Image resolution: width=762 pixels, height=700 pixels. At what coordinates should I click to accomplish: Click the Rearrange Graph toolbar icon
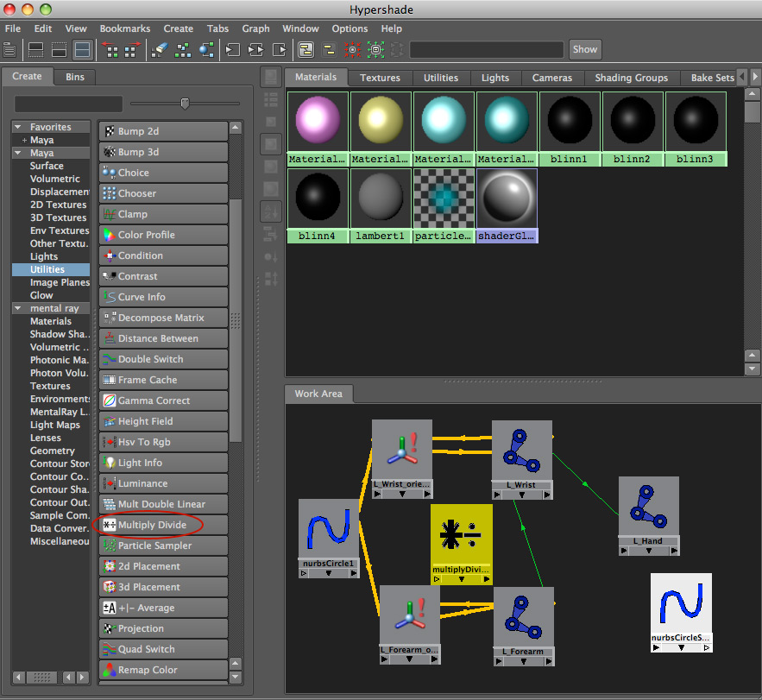[x=182, y=49]
